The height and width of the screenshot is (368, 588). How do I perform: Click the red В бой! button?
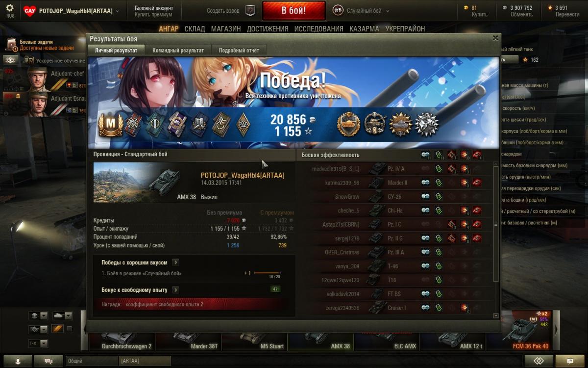(294, 10)
